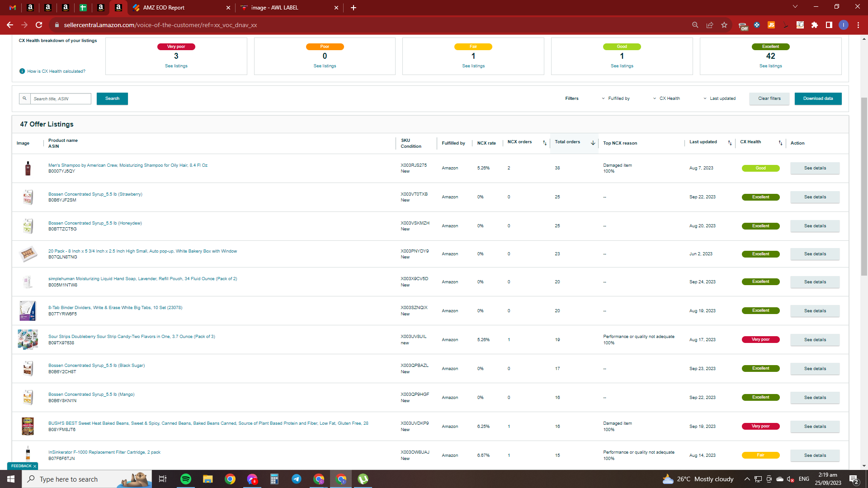The height and width of the screenshot is (488, 868).
Task: See details for Men's Shampoo American Crew
Action: [815, 168]
